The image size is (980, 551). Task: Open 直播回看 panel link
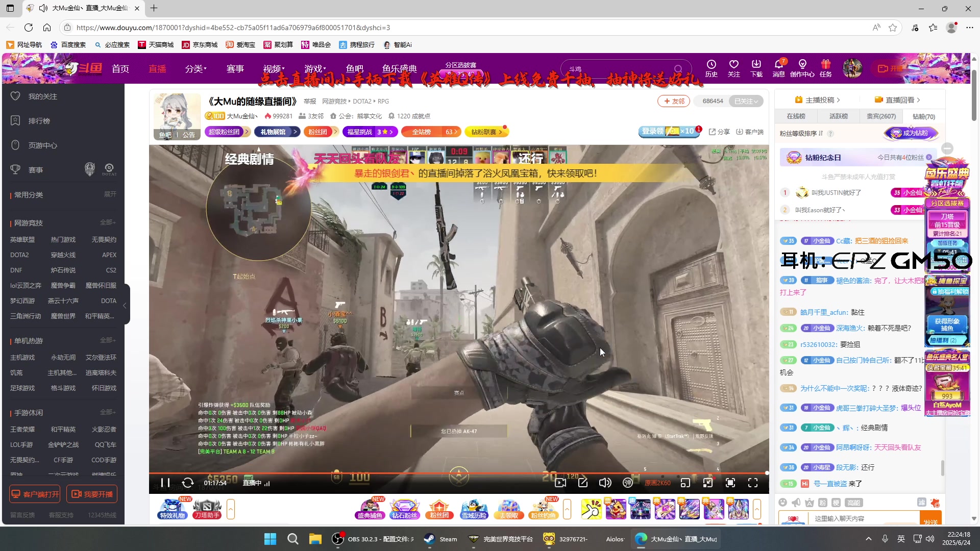click(897, 100)
